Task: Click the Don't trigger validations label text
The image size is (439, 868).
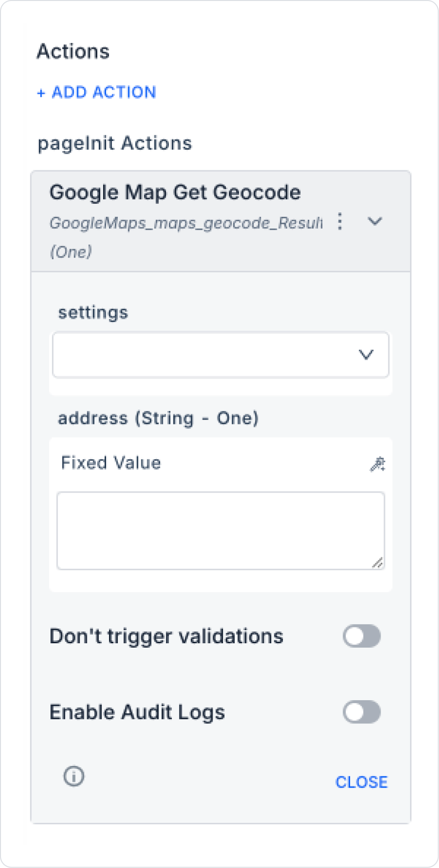Action: (x=166, y=636)
